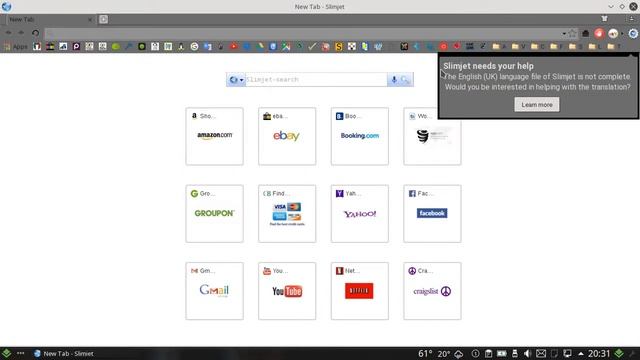Close the New Tab tab
Image resolution: width=640 pixels, height=360 pixels.
coord(90,19)
